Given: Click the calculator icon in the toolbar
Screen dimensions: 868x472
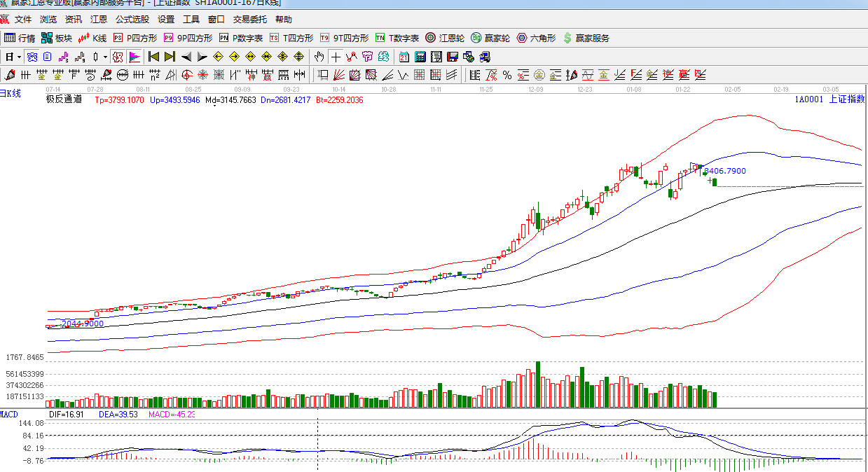Looking at the screenshot, I should click(x=420, y=57).
